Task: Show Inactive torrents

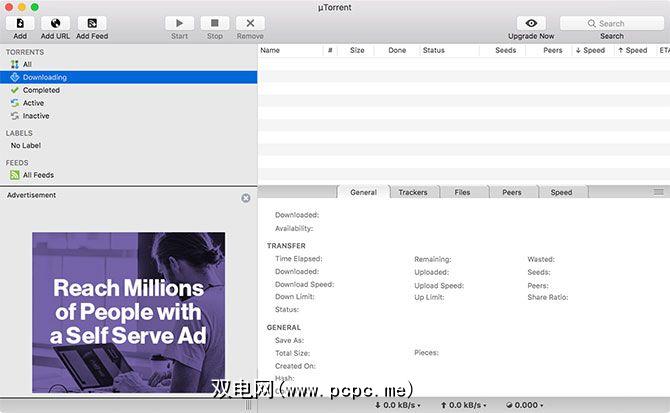Action: click(128, 116)
